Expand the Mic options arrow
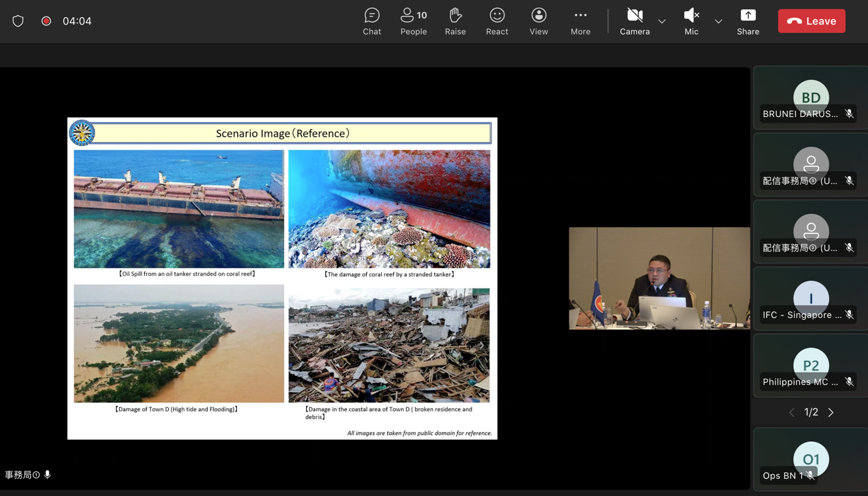868x496 pixels. (718, 21)
